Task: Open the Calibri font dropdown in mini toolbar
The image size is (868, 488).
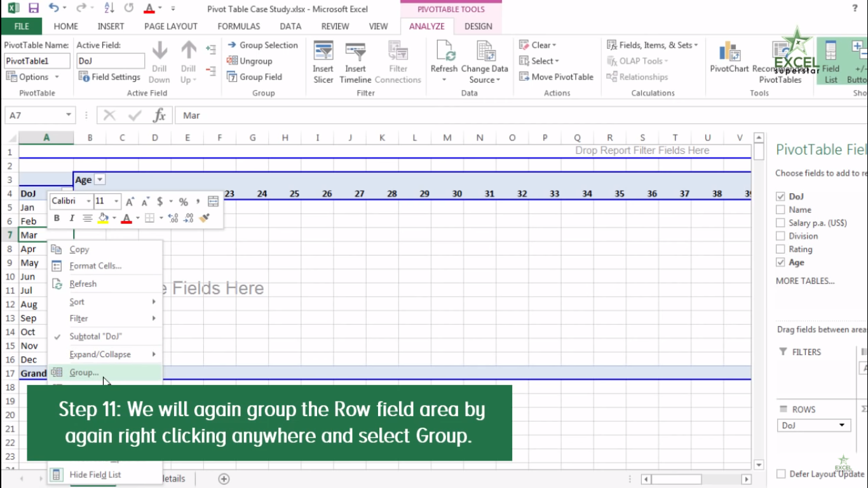Action: [x=88, y=201]
